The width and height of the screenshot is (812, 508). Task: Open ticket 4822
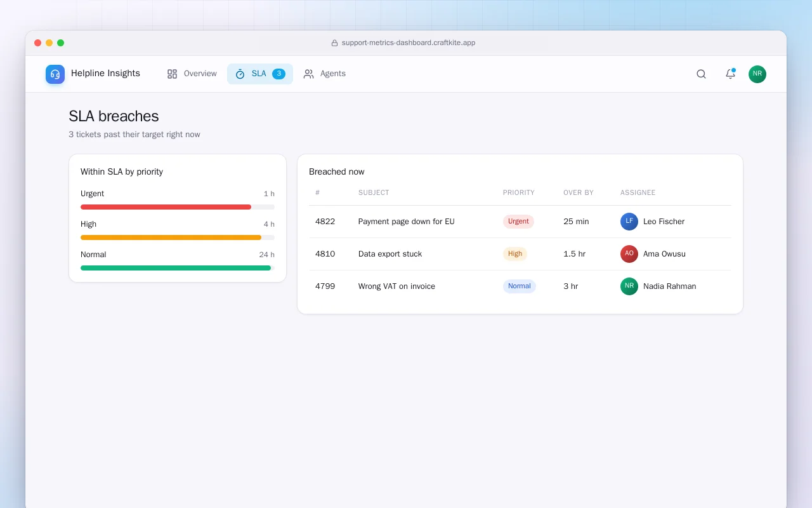pyautogui.click(x=325, y=222)
